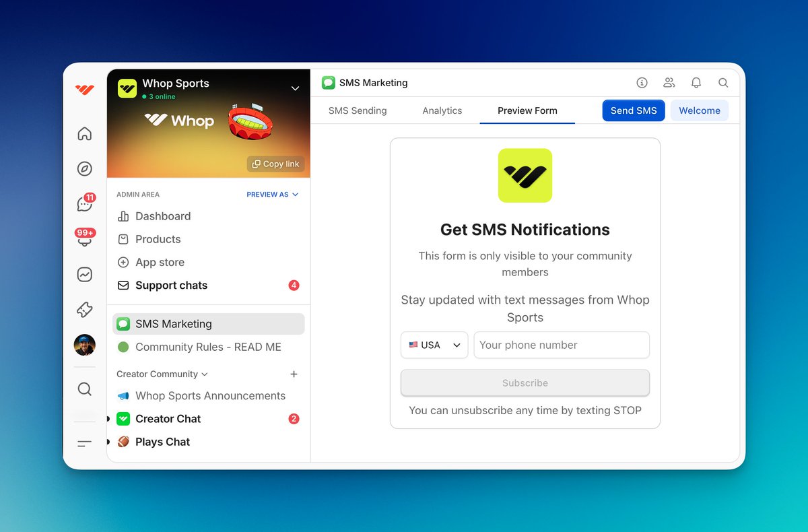Click the '3 online' status text
The height and width of the screenshot is (532, 808).
pyautogui.click(x=159, y=97)
